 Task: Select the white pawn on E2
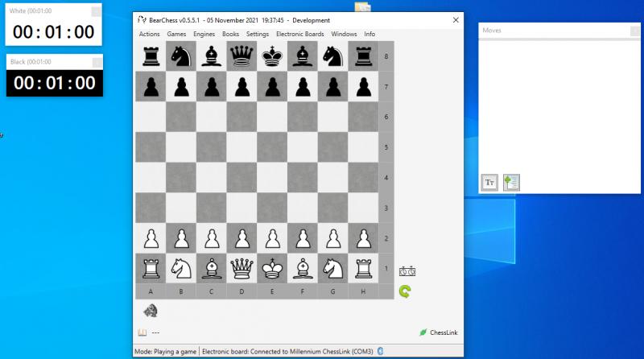click(272, 238)
